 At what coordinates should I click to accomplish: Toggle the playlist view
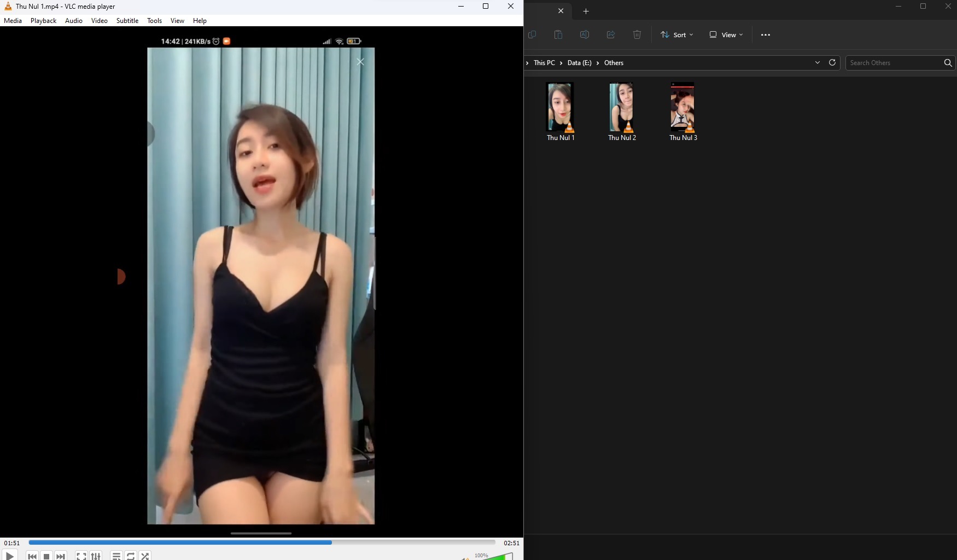click(x=116, y=556)
